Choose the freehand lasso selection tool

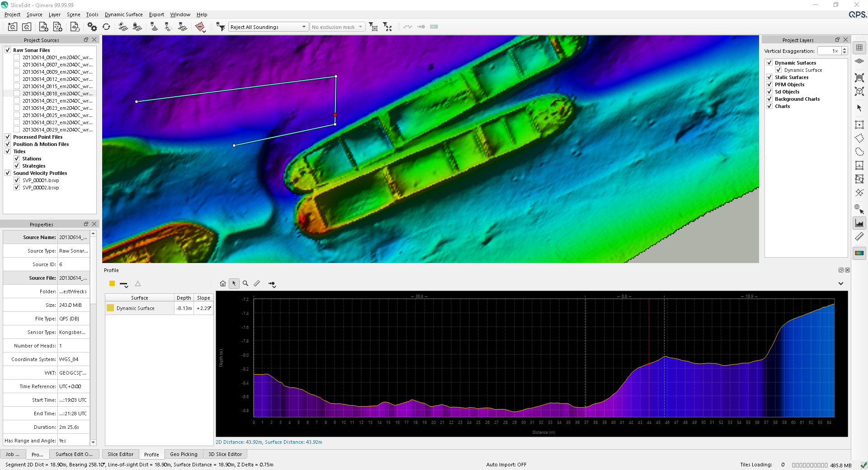coord(859,152)
